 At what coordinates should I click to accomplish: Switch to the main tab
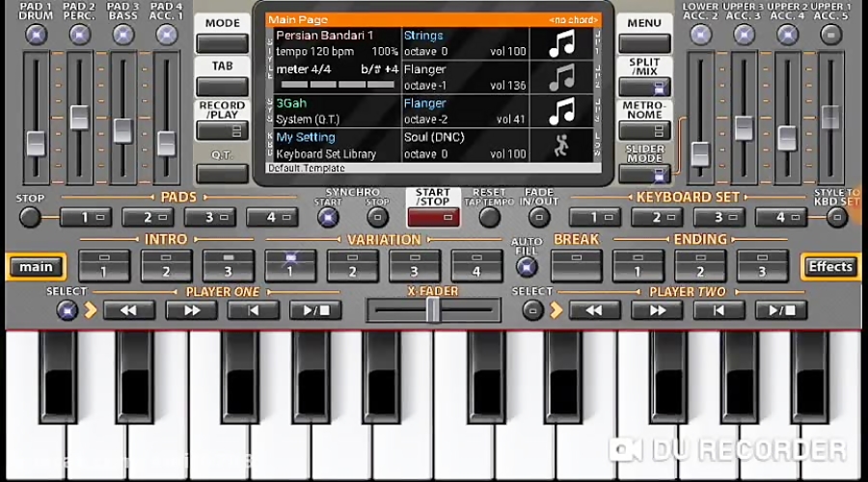pos(37,267)
